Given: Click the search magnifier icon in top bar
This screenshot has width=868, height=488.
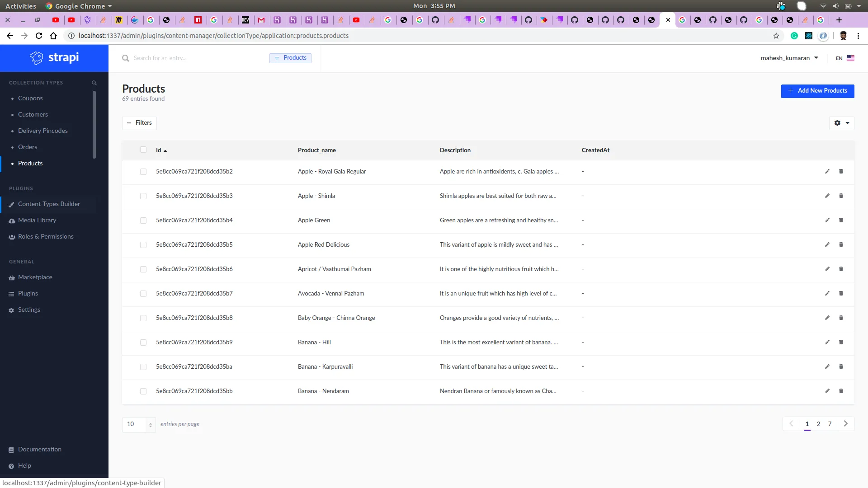Looking at the screenshot, I should (x=125, y=58).
